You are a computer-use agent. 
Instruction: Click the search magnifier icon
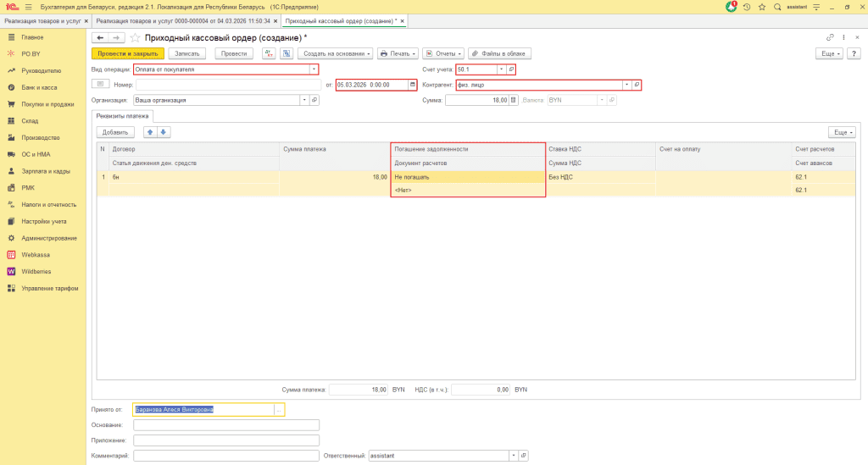tap(777, 6)
